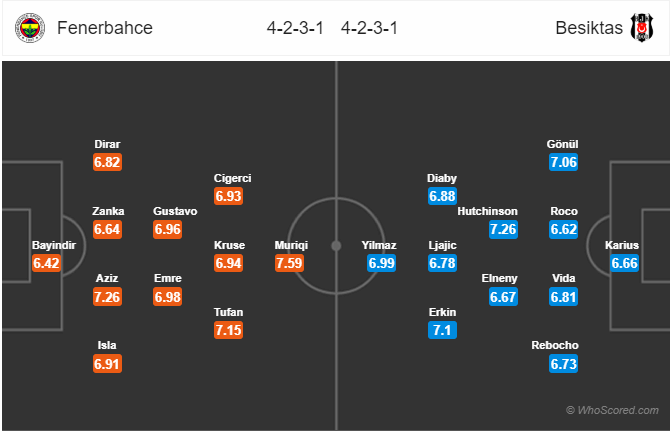
Task: Click the Kruse player name
Action: click(229, 245)
